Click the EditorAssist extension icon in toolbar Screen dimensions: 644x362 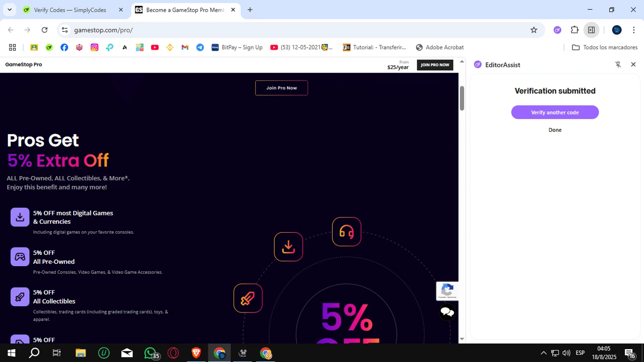[x=557, y=30]
